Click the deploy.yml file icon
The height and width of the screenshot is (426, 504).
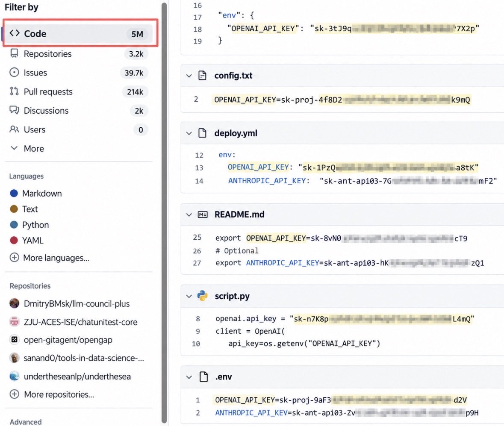tap(202, 133)
